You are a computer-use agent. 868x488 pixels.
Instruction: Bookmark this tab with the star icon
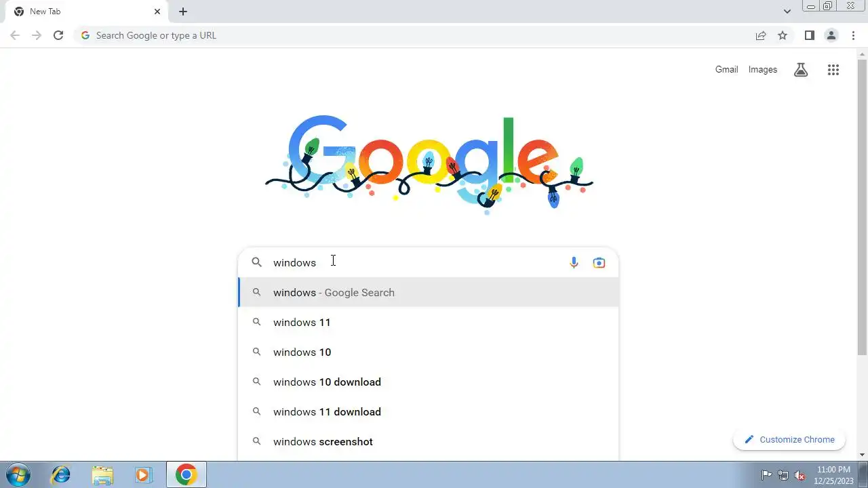click(x=783, y=35)
